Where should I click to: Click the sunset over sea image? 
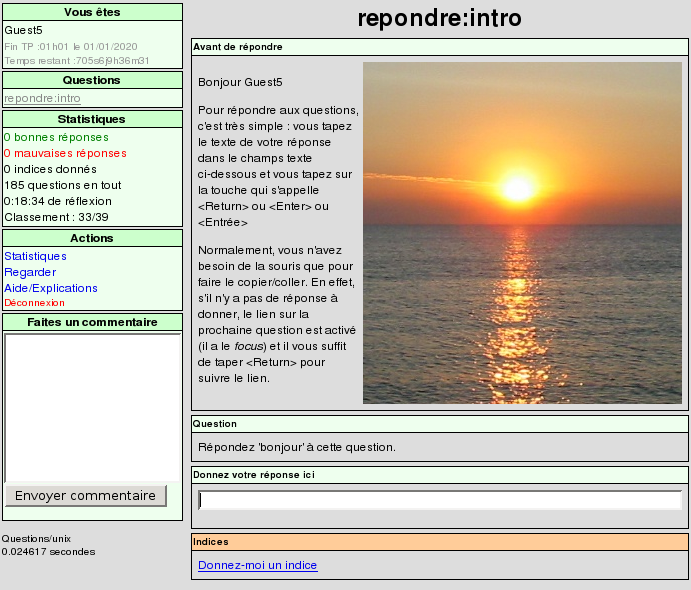[522, 233]
